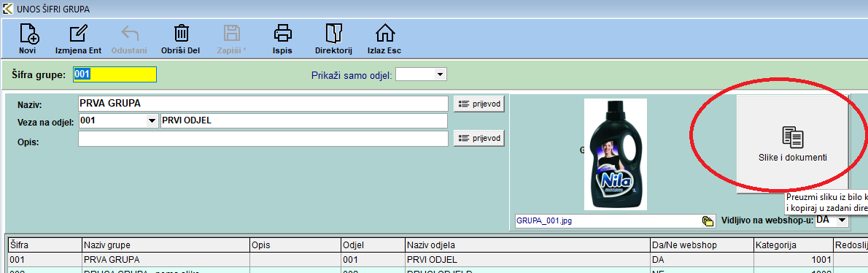Open Vidljivo na webshop-u dropdown
The image size is (868, 273).
point(842,220)
